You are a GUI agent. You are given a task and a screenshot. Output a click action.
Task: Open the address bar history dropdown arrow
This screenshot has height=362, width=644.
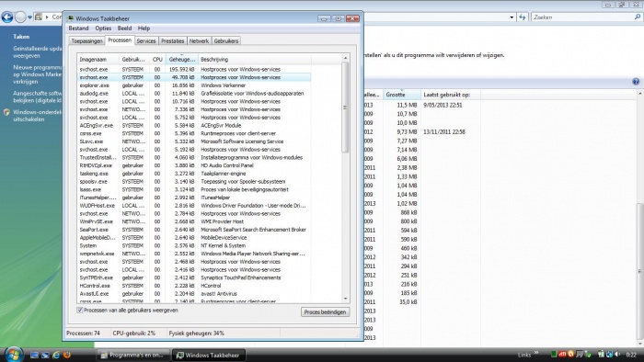point(512,17)
